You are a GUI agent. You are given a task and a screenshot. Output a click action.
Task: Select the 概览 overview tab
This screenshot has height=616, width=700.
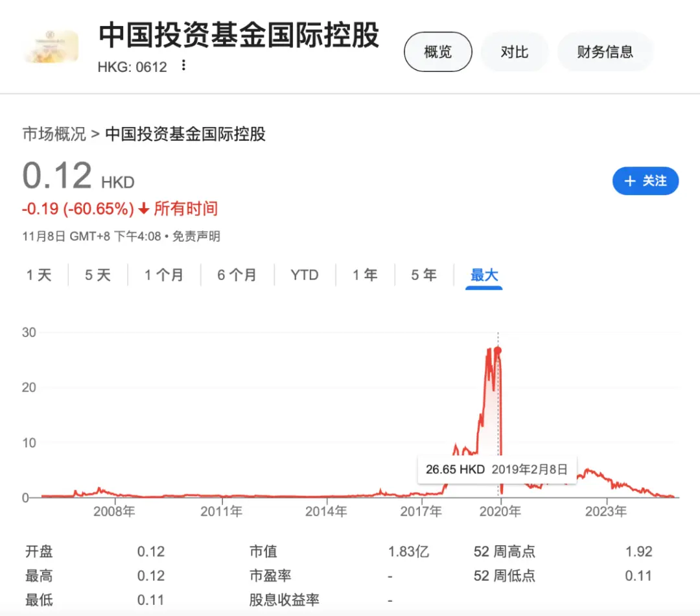[x=438, y=52]
